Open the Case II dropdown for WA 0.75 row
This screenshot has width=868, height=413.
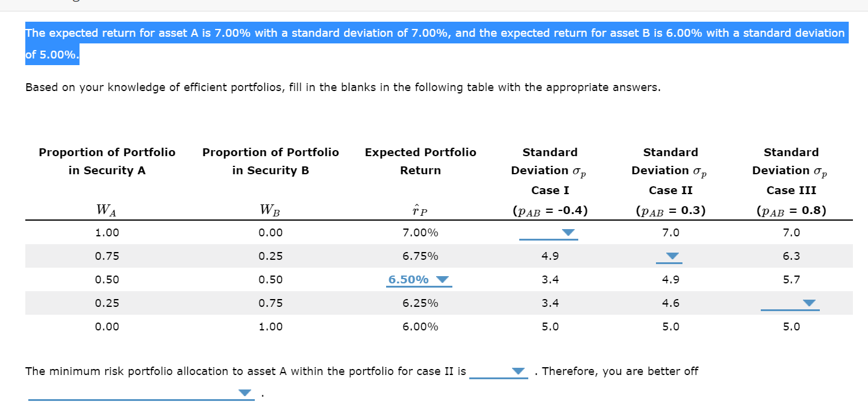[x=669, y=256]
